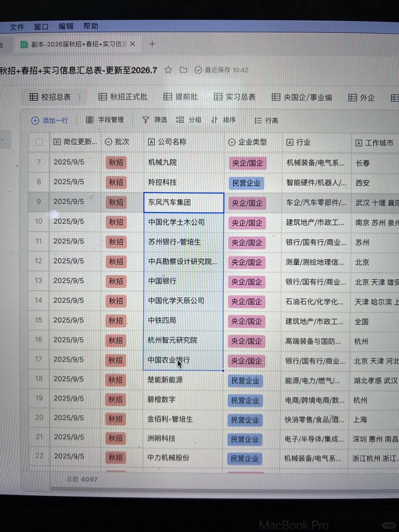Click table icon of 央国企/事业编 tab
This screenshot has height=532, width=399.
[x=276, y=97]
